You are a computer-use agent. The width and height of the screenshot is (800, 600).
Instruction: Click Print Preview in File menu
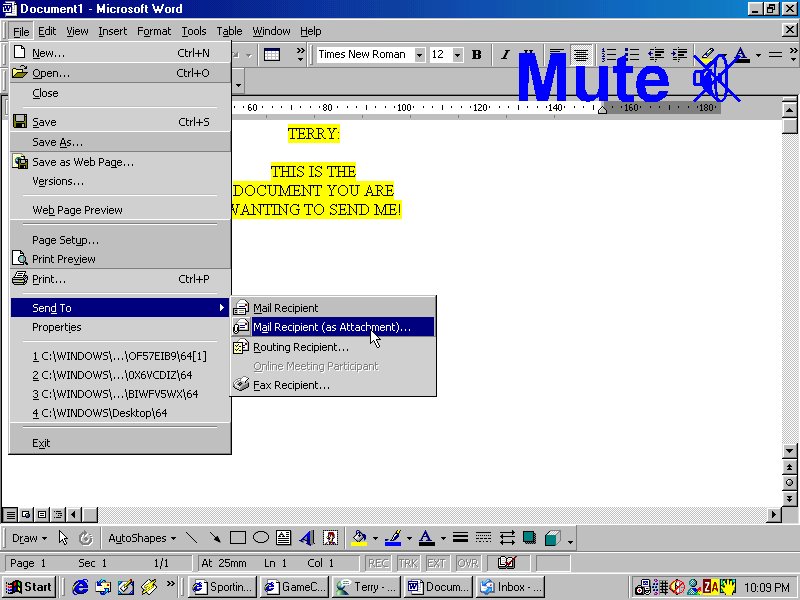(120, 259)
